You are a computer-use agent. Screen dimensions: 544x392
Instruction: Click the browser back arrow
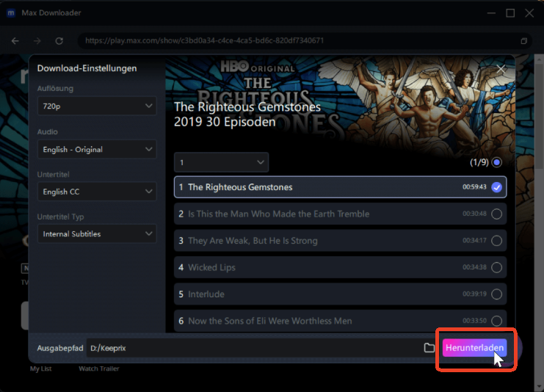pyautogui.click(x=15, y=41)
